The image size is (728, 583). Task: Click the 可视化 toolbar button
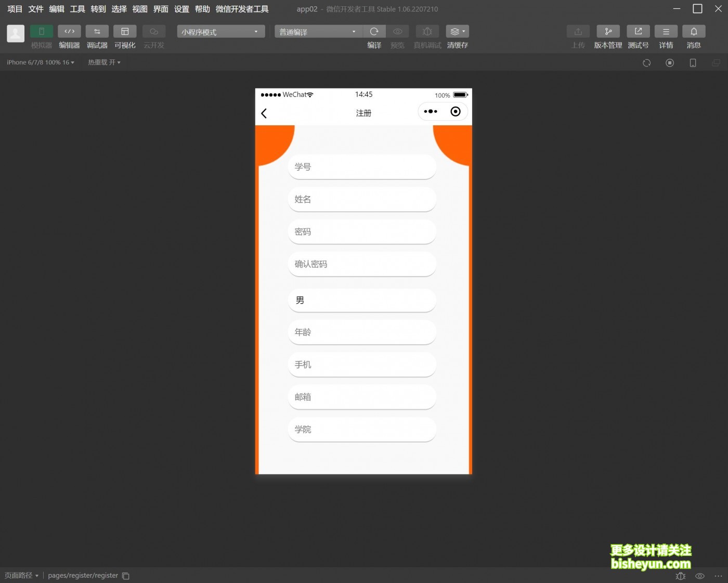click(125, 32)
